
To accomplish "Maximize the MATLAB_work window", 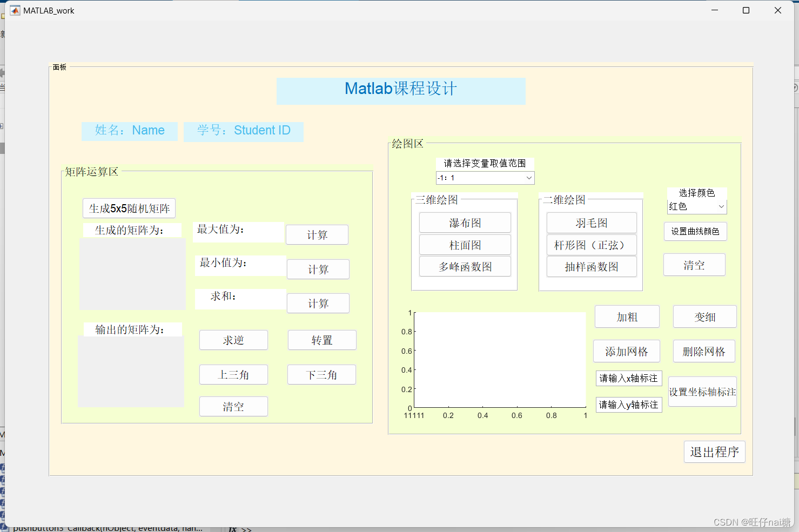I will coord(746,10).
